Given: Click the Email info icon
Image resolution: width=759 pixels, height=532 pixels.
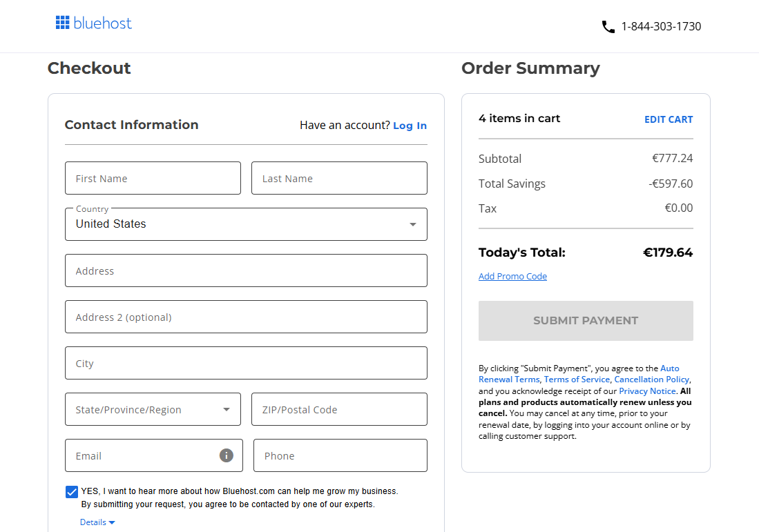Looking at the screenshot, I should click(x=226, y=455).
